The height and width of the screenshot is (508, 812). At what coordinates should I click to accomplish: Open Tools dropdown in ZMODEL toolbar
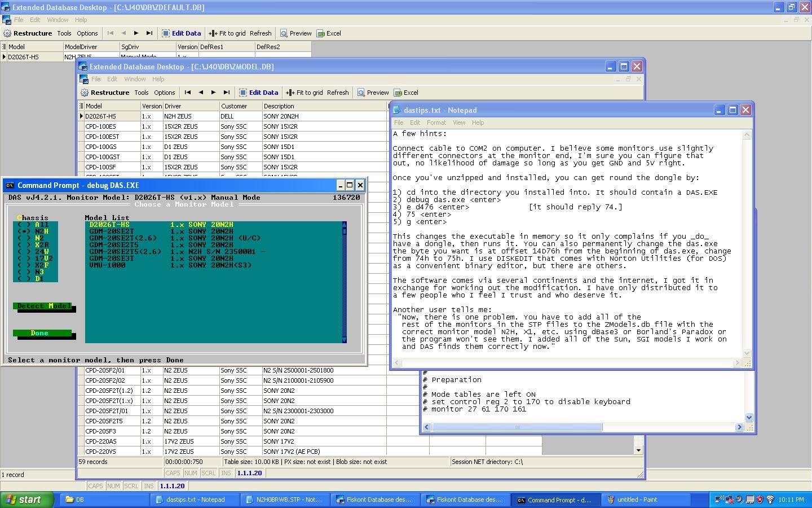click(x=142, y=93)
